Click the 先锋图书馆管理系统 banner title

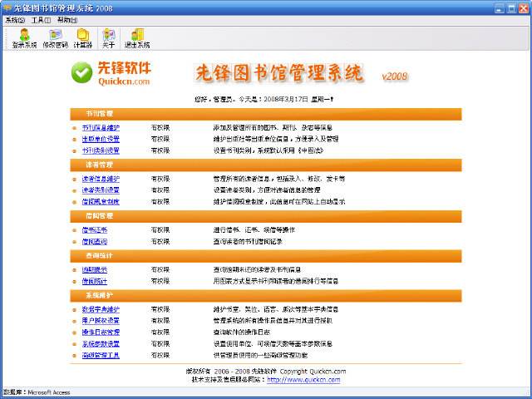[279, 72]
